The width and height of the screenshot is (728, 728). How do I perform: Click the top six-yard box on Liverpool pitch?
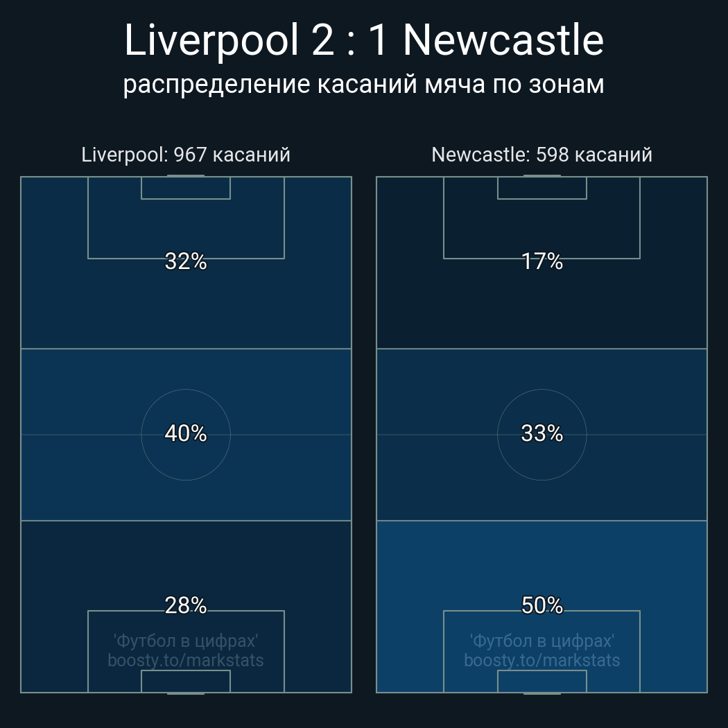pyautogui.click(x=186, y=189)
